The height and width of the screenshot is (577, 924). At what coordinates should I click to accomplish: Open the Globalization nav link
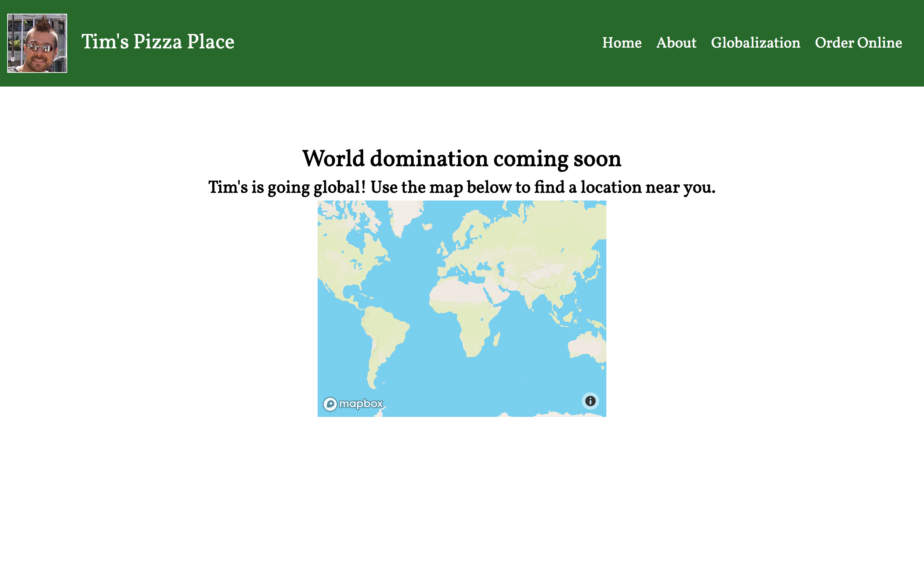(x=755, y=43)
